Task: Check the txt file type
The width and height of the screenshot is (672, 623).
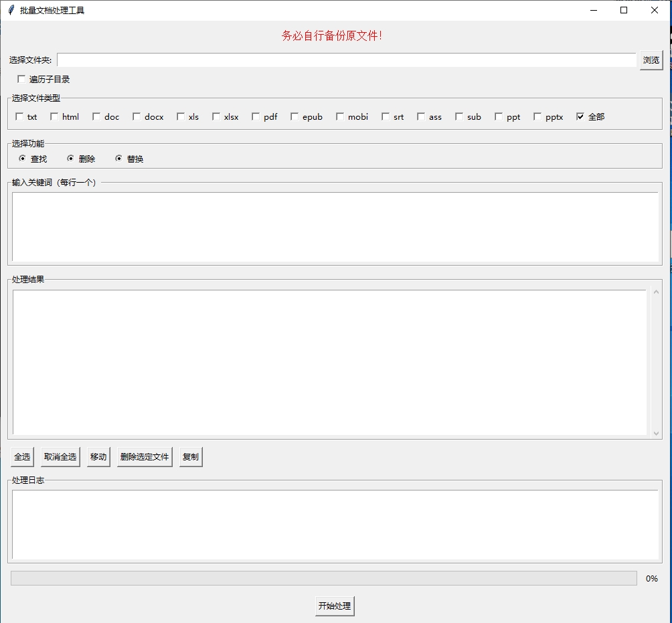Action: pos(19,116)
